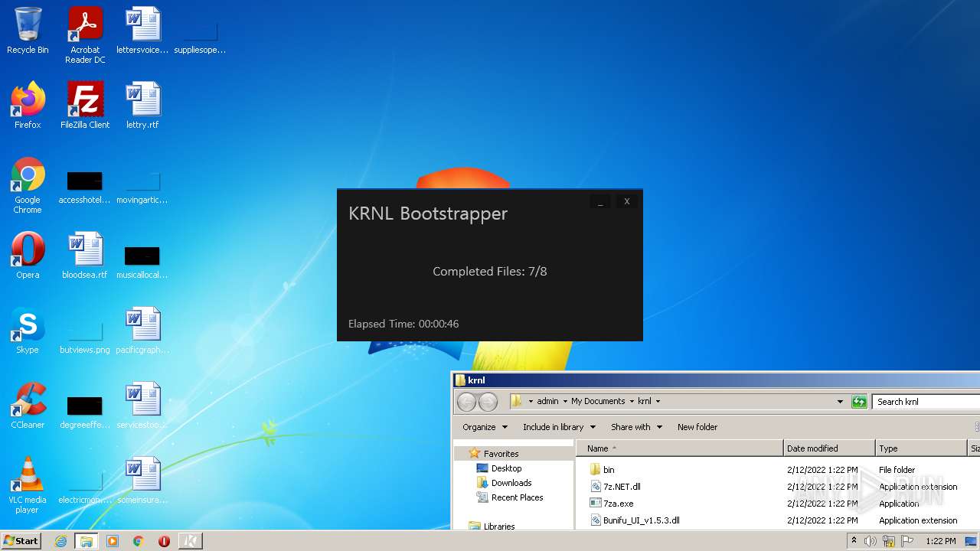Sort by the Type column header
The height and width of the screenshot is (551, 980).
(x=921, y=448)
